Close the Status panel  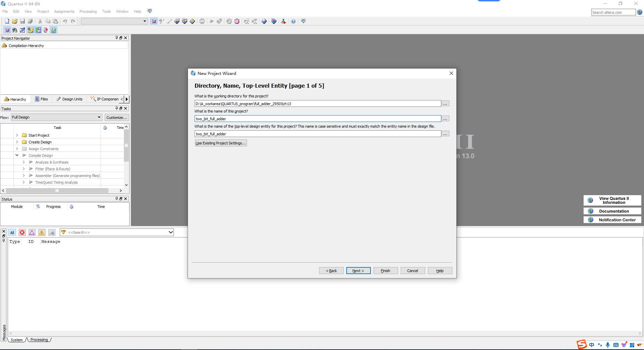[126, 199]
